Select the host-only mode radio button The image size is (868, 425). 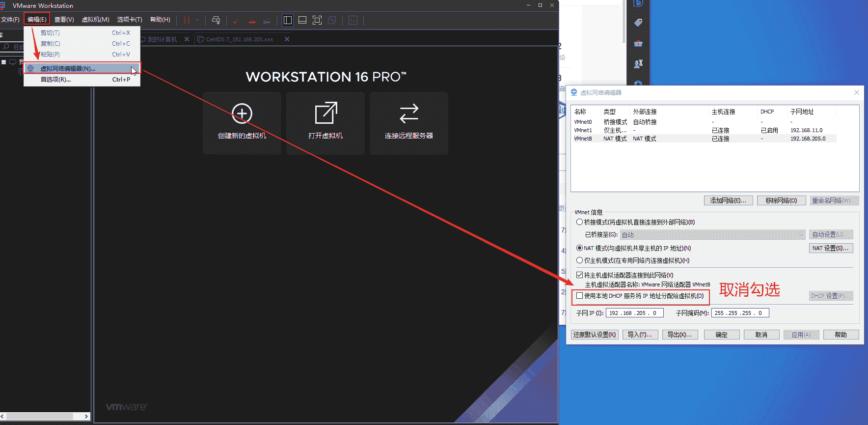580,260
